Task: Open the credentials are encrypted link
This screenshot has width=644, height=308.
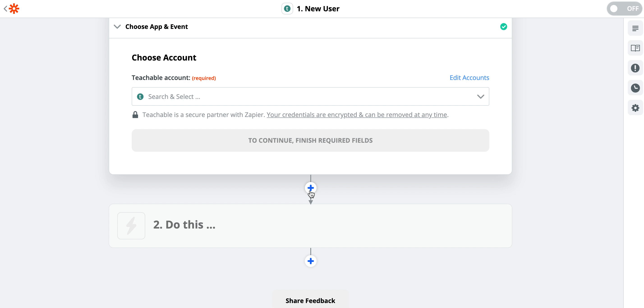Action: [357, 115]
